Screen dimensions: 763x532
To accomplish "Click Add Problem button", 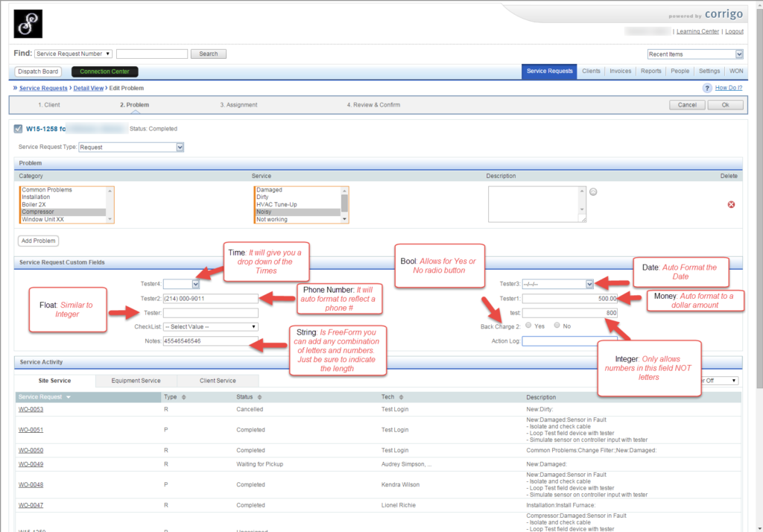I will coord(39,241).
